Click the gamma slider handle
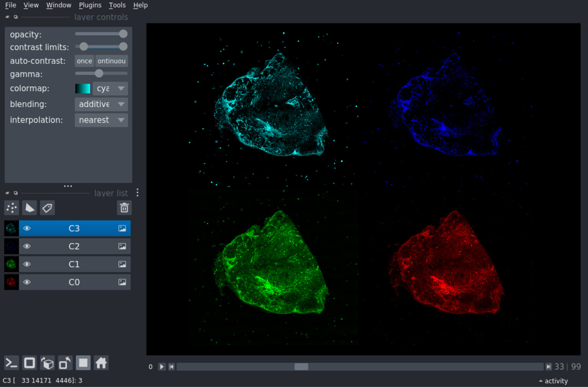588x387 pixels. (x=99, y=74)
